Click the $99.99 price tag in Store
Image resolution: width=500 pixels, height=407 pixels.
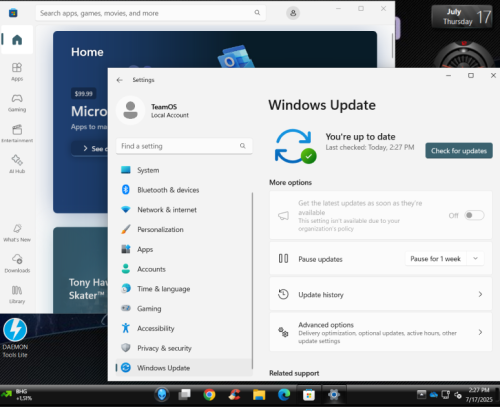point(84,94)
